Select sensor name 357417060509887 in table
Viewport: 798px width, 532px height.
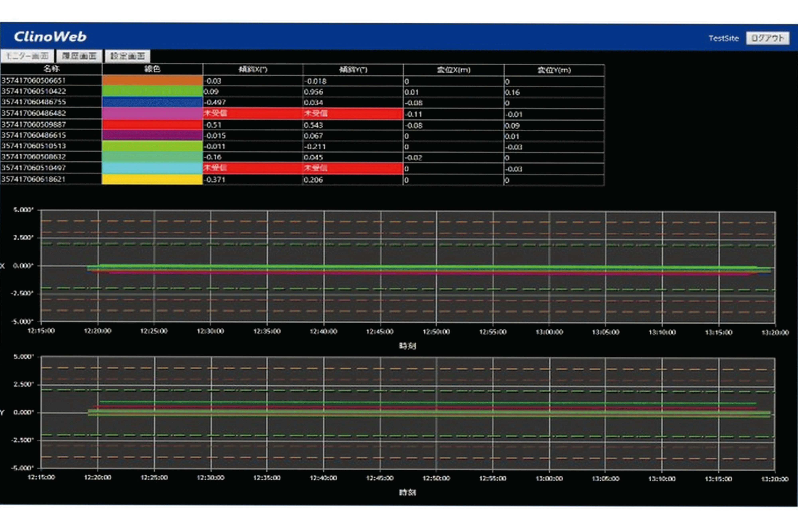(x=34, y=124)
